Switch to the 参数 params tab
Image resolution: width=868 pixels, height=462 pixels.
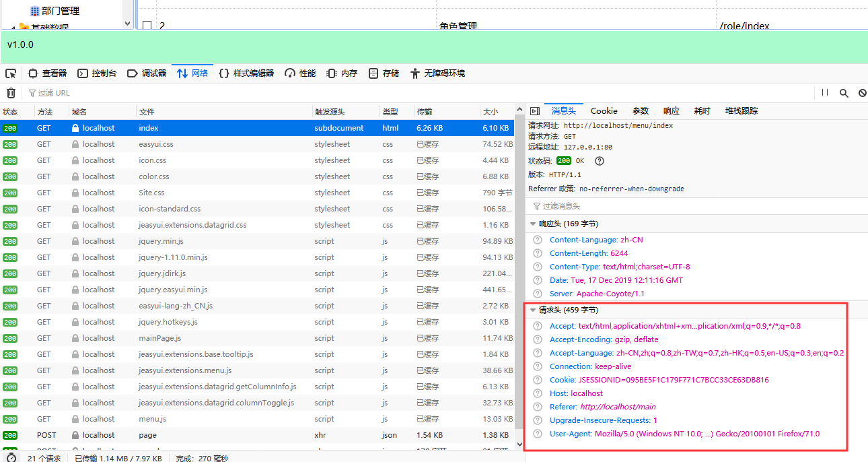click(x=641, y=111)
